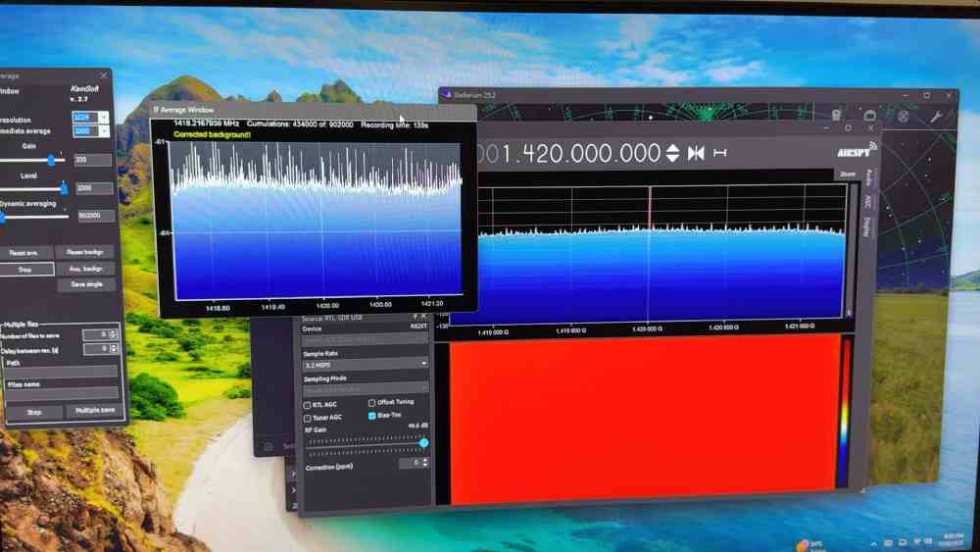Viewport: 980px width, 552px height.
Task: Select the Display side tab
Action: (866, 226)
